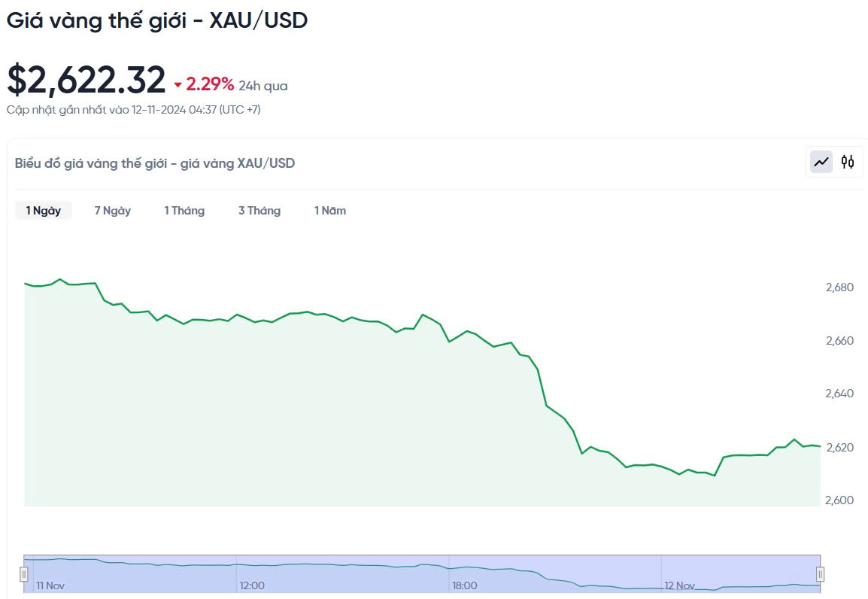Grab the right handle of range navigator

click(820, 574)
